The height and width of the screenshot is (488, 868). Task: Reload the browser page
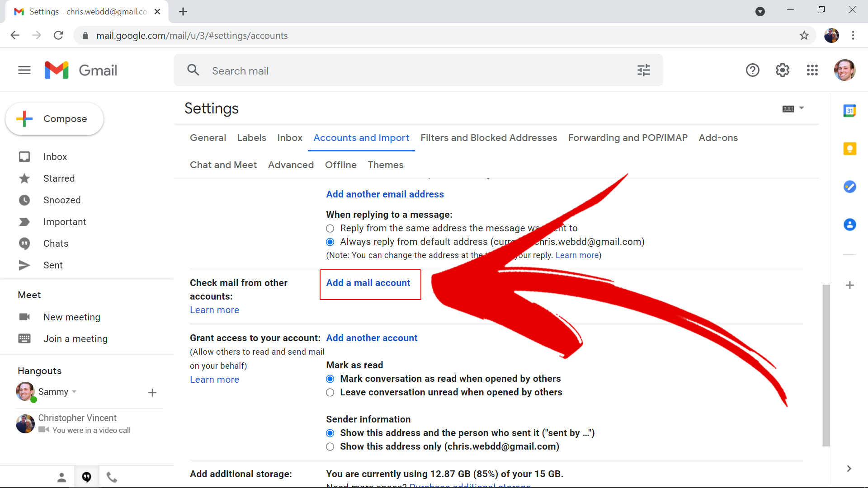(58, 35)
